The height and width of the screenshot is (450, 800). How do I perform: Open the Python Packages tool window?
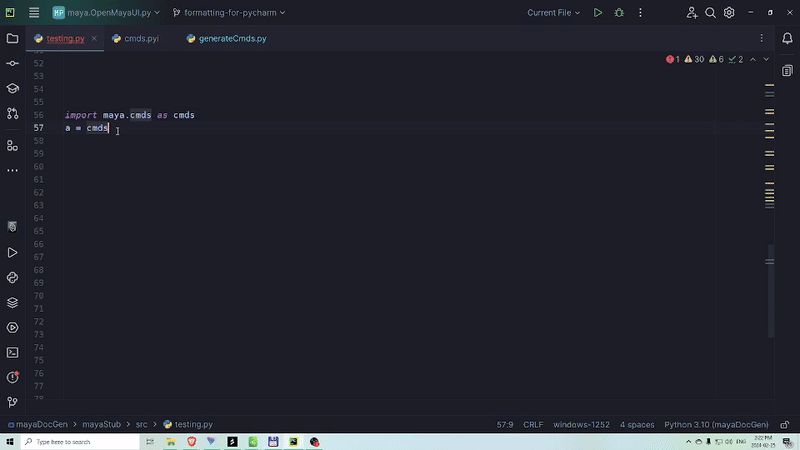pos(12,302)
